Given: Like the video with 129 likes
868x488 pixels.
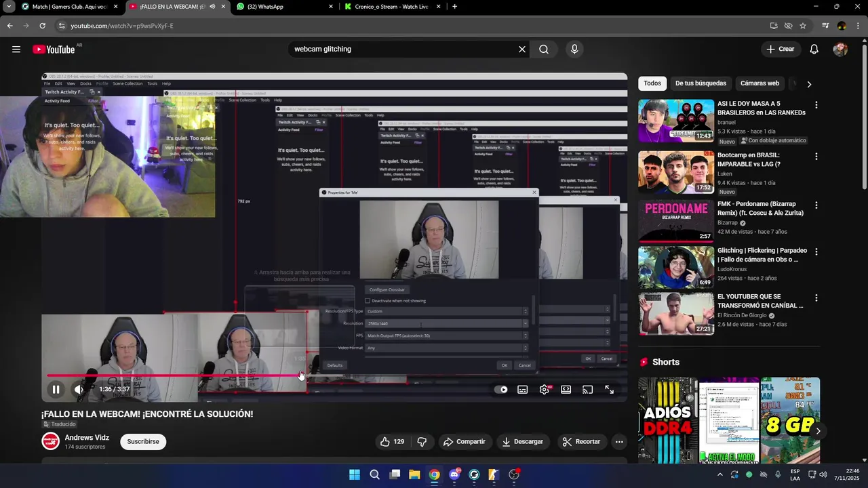Looking at the screenshot, I should click(x=392, y=442).
